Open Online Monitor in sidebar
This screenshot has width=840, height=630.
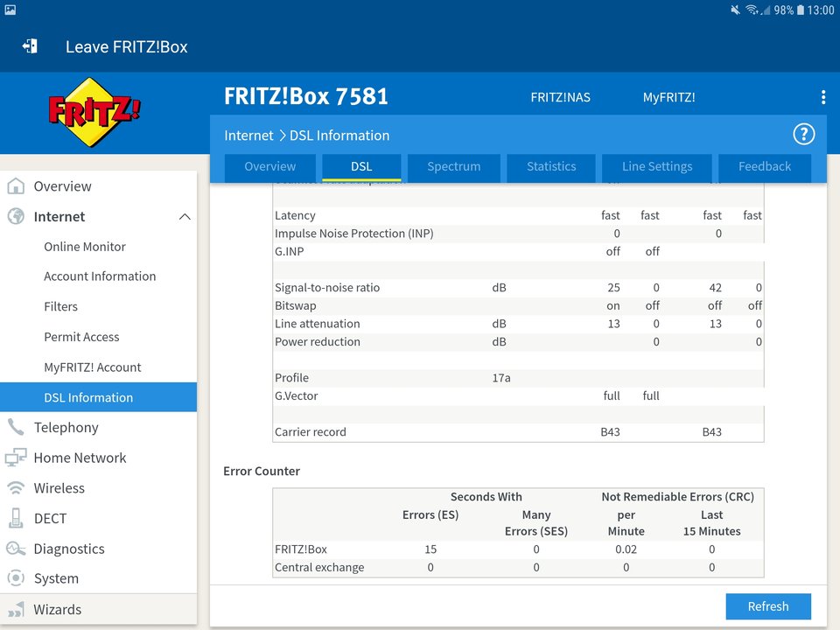coord(85,247)
